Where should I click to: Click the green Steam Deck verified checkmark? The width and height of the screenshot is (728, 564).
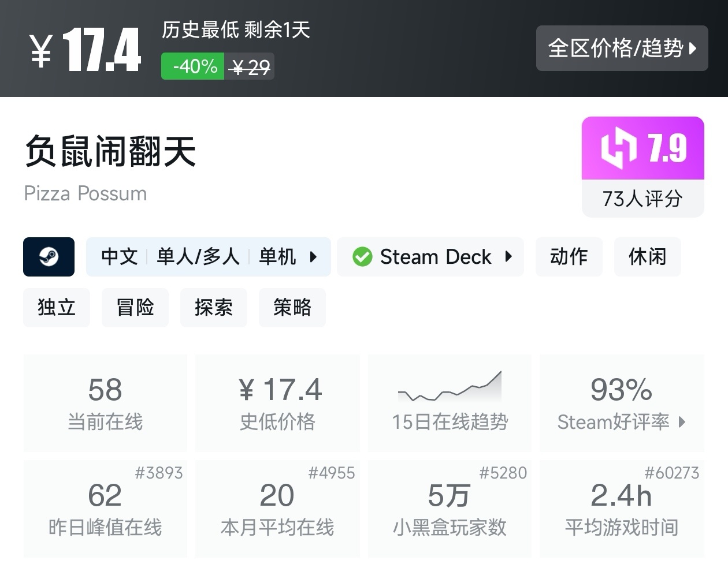(362, 257)
